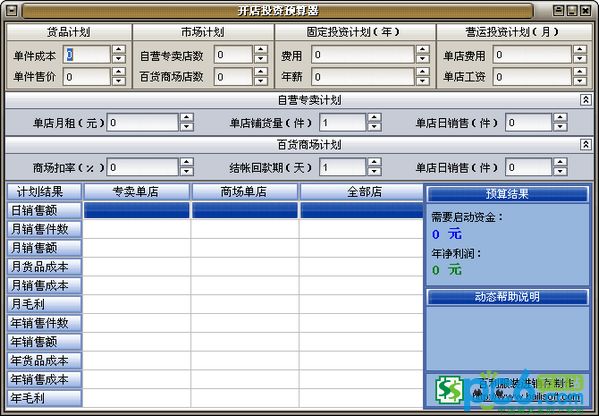Increase 百货商场店数 with up arrow
This screenshot has height=416, width=599.
point(261,72)
